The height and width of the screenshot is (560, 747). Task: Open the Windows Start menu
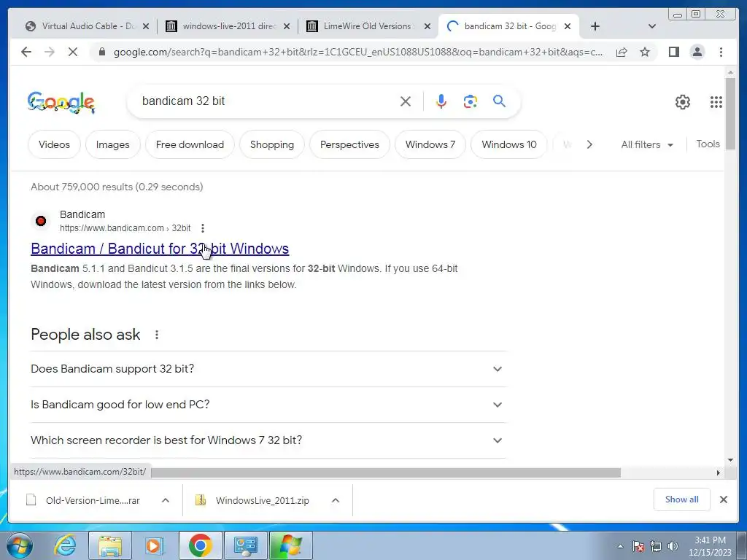(x=19, y=545)
